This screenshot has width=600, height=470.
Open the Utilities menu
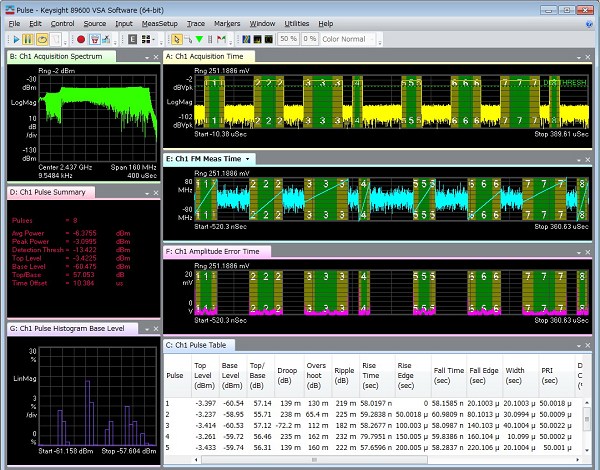coord(297,22)
